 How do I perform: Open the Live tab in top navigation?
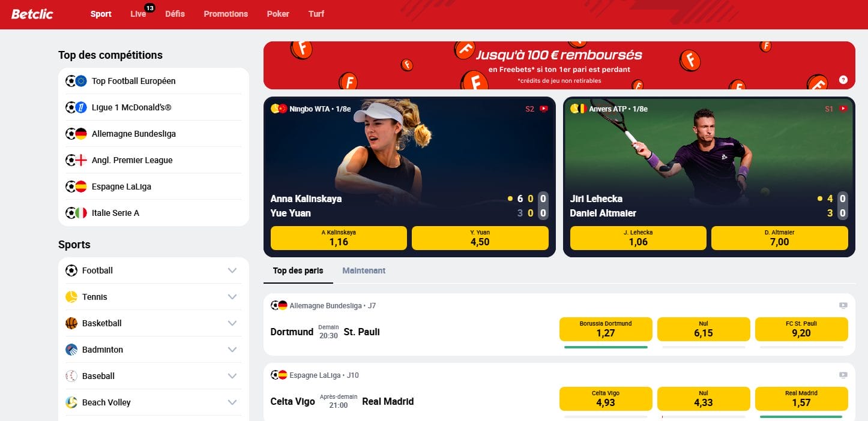pyautogui.click(x=139, y=14)
